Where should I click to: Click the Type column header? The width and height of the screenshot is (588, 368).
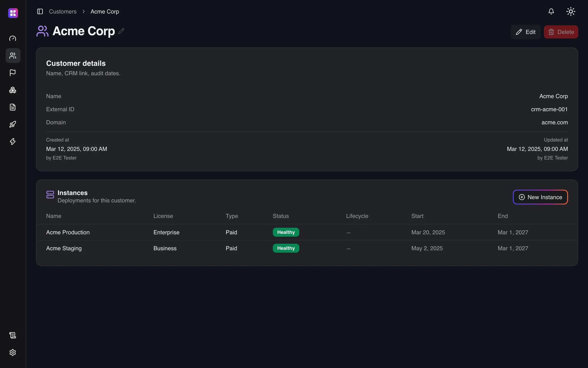pyautogui.click(x=232, y=216)
